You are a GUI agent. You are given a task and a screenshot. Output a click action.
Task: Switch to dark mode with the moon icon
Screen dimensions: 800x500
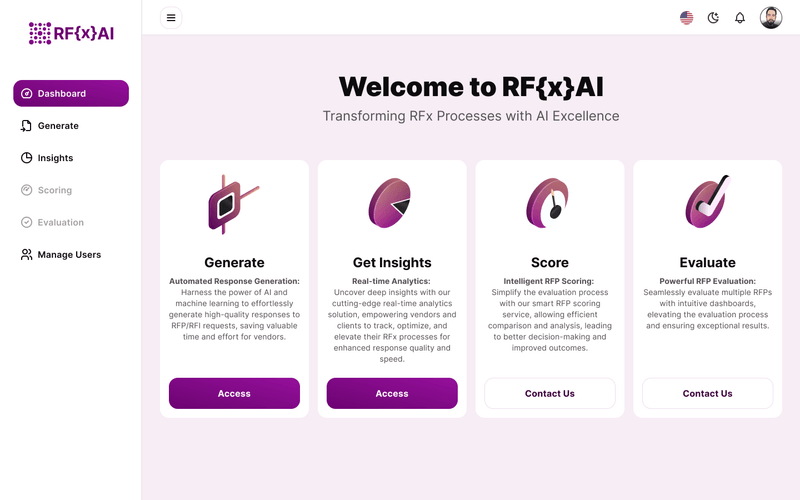(713, 18)
